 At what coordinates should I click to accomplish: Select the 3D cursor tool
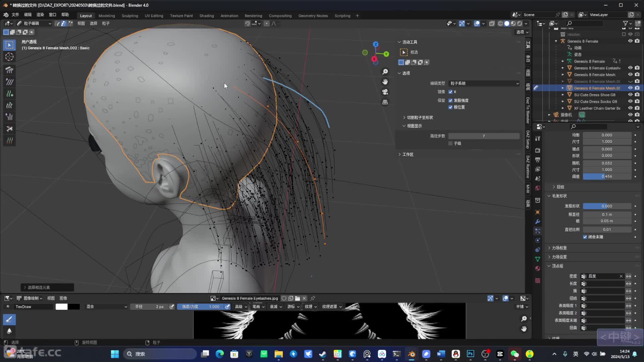[x=9, y=57]
